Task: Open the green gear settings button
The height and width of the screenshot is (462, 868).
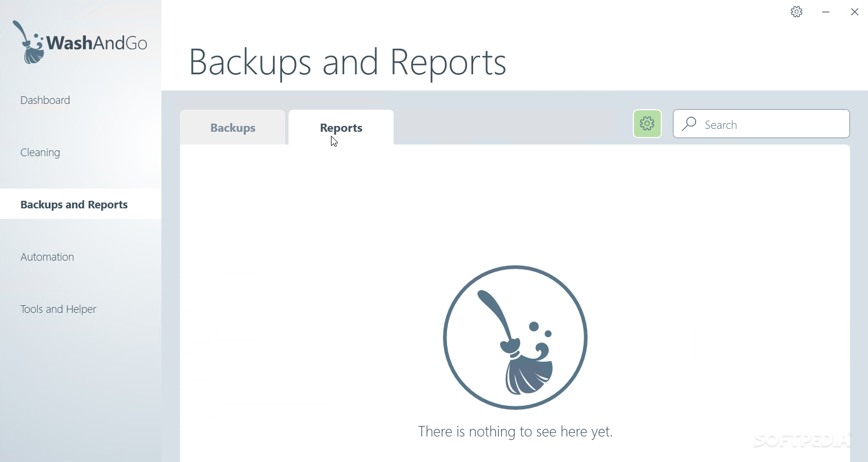Action: [647, 124]
